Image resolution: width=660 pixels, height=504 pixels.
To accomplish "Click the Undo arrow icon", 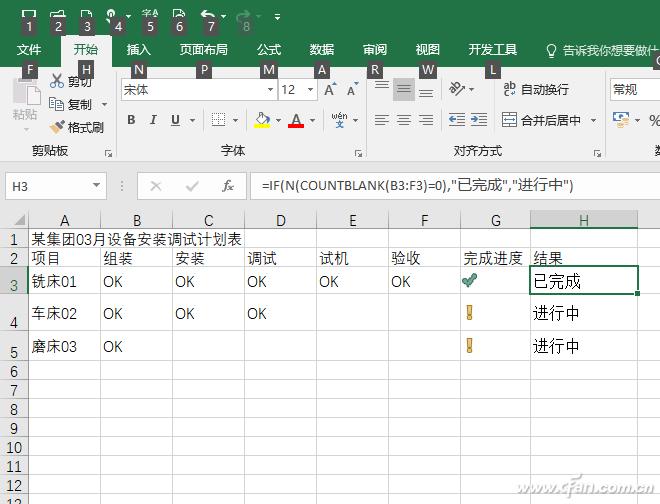I will 208,15.
